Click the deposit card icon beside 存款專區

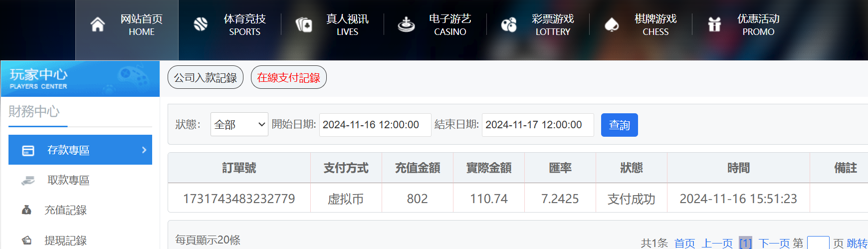coord(28,150)
